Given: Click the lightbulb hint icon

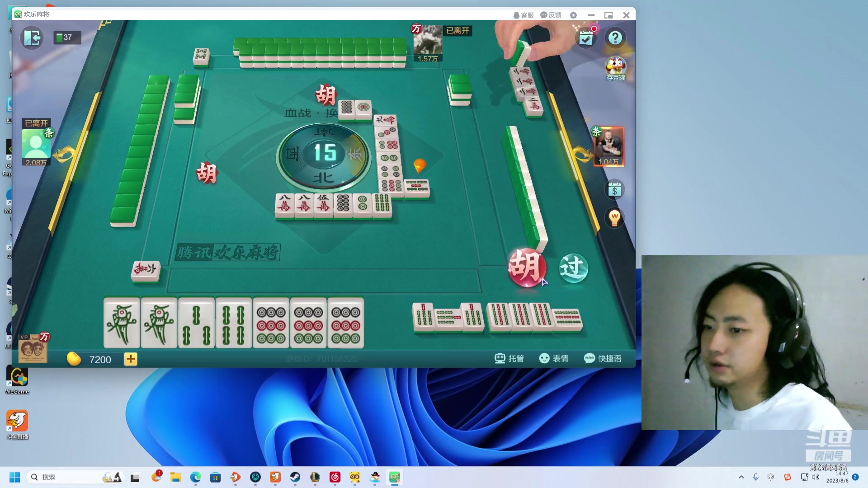Looking at the screenshot, I should [614, 218].
